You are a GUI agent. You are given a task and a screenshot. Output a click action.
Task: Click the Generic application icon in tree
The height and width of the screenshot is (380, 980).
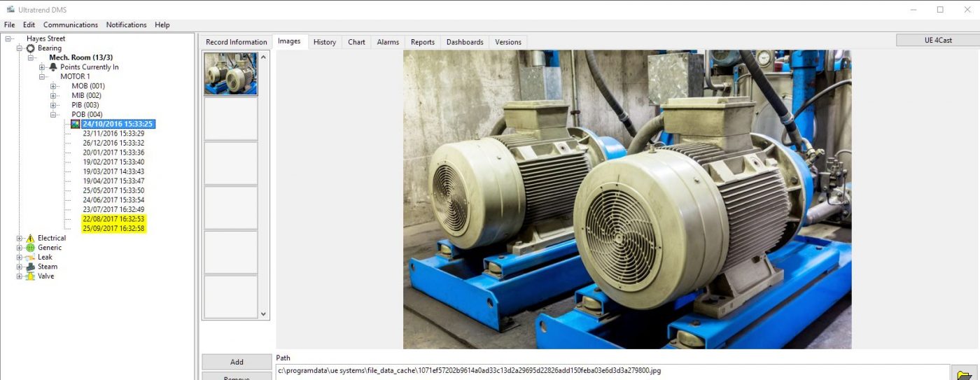click(x=30, y=248)
